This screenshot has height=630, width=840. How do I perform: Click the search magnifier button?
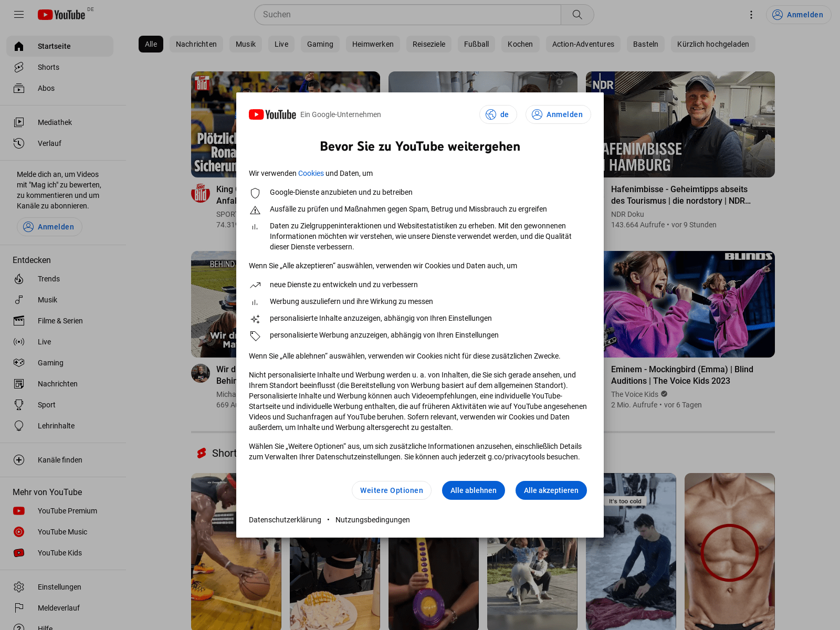[577, 15]
